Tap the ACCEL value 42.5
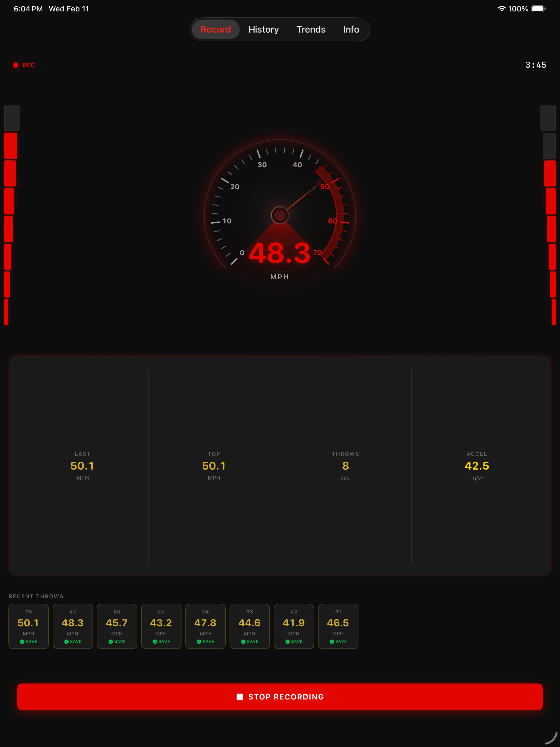 477,466
